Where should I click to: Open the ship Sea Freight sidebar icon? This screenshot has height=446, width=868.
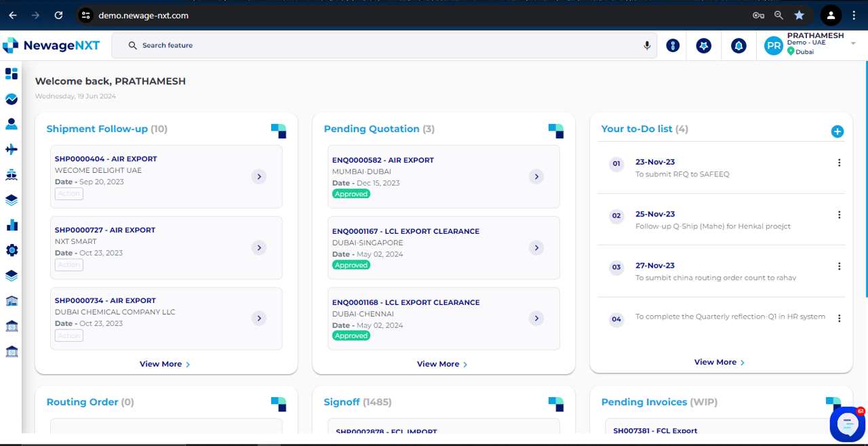pos(11,174)
